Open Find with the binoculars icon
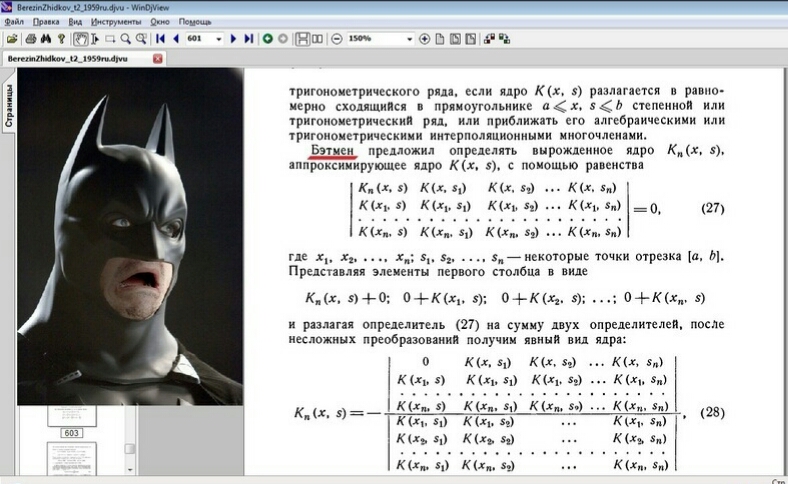 tap(46, 39)
